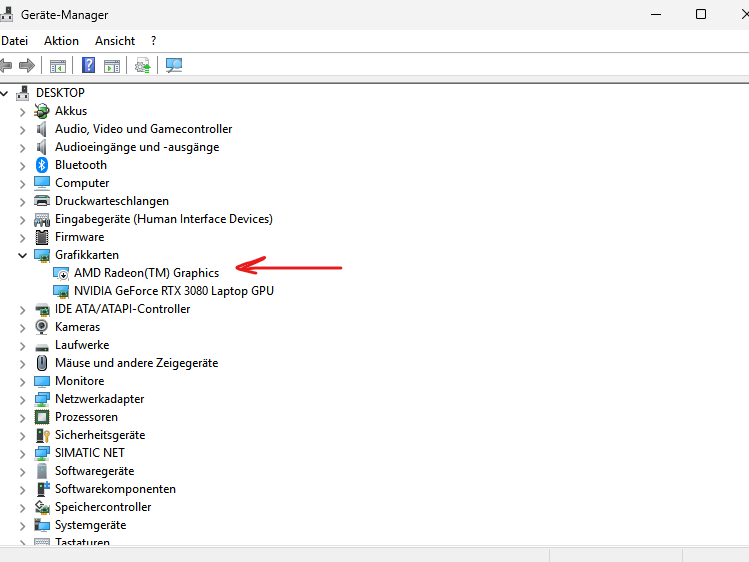Viewport: 749px width, 562px height.
Task: Maximize the Geräte-Manager window
Action: coord(701,14)
